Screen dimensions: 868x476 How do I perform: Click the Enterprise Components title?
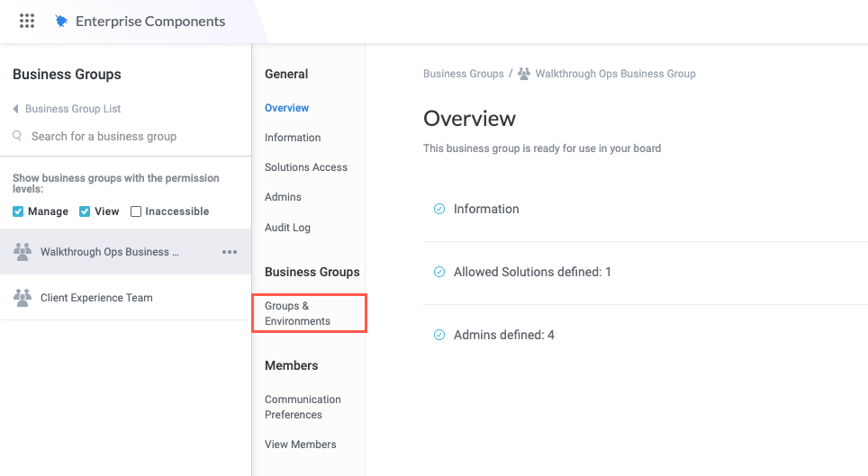(x=150, y=21)
